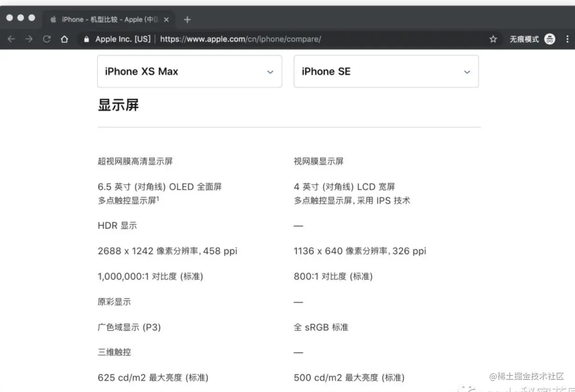Select the 显示屏 section heading
The image size is (575, 392).
click(x=118, y=105)
